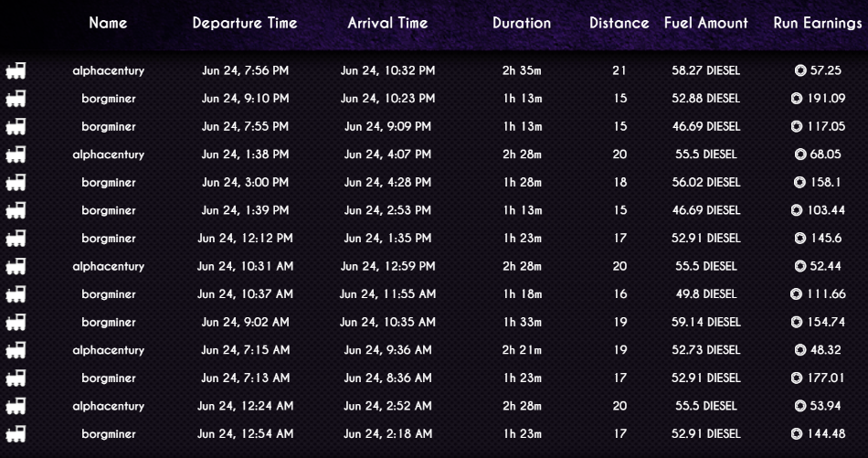Click coin icon beside 48.32 earnings

click(x=799, y=350)
